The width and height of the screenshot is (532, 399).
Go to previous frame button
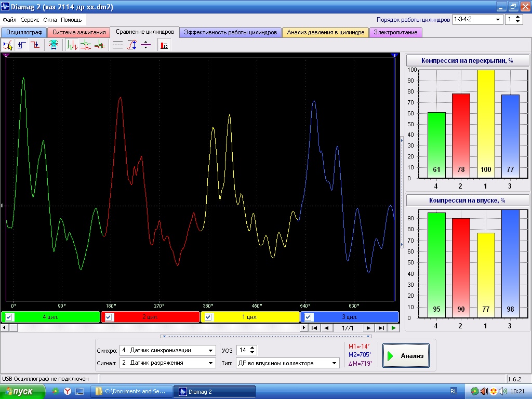coord(326,328)
